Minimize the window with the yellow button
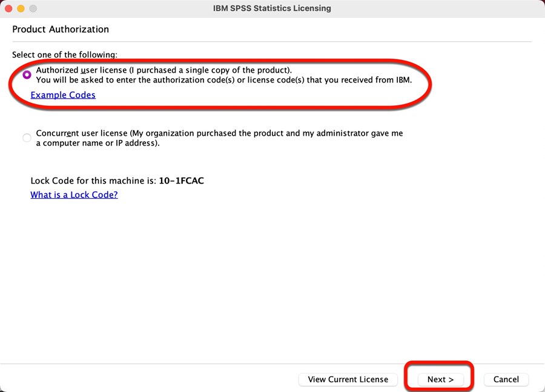Image resolution: width=545 pixels, height=392 pixels. [21, 8]
